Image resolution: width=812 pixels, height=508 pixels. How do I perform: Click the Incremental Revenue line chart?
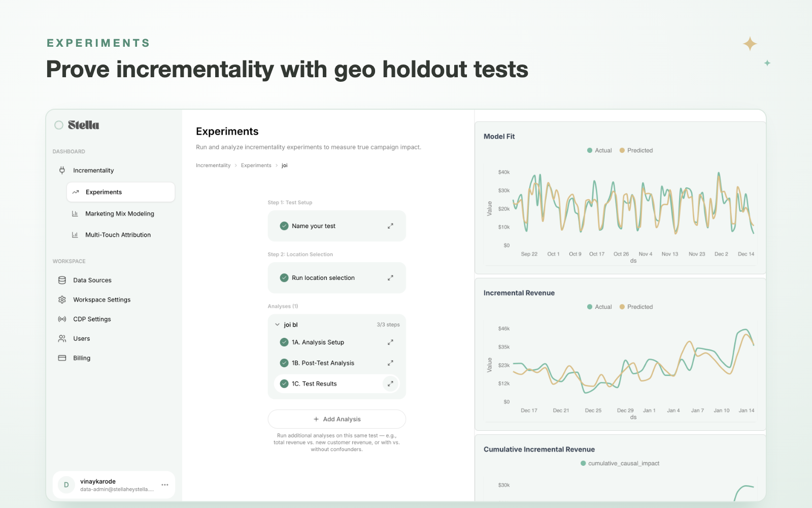tap(620, 370)
